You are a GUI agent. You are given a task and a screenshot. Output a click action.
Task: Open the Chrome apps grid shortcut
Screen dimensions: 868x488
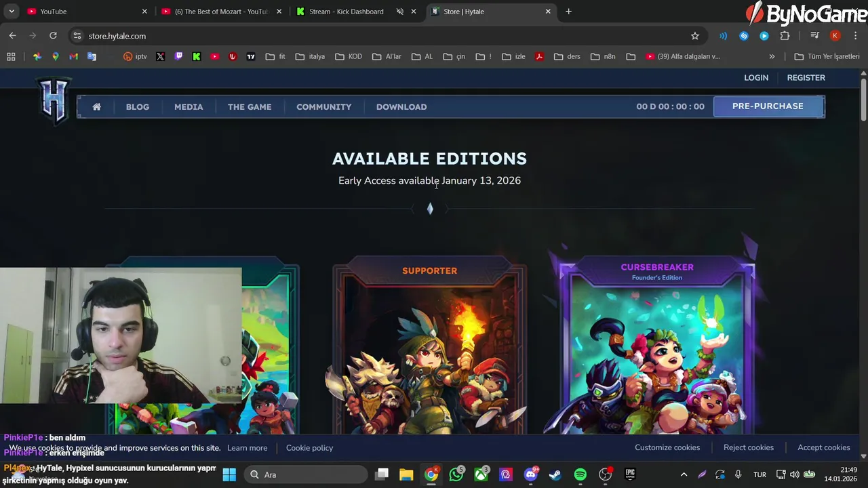point(11,56)
